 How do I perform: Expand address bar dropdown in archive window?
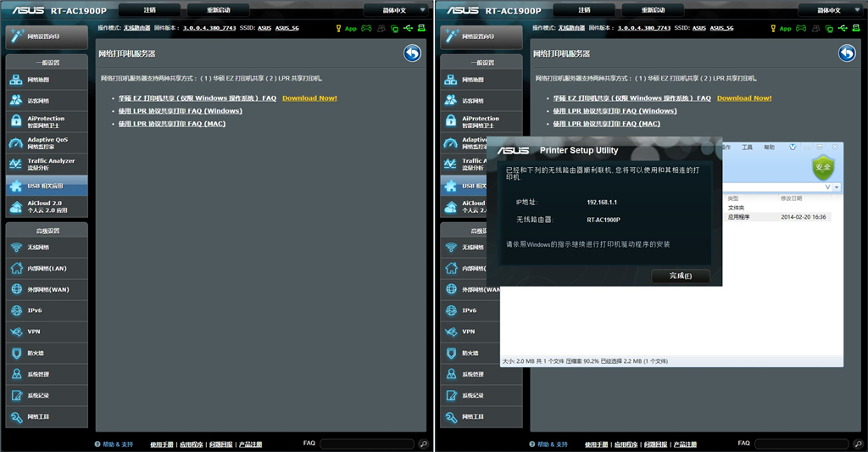click(x=837, y=187)
